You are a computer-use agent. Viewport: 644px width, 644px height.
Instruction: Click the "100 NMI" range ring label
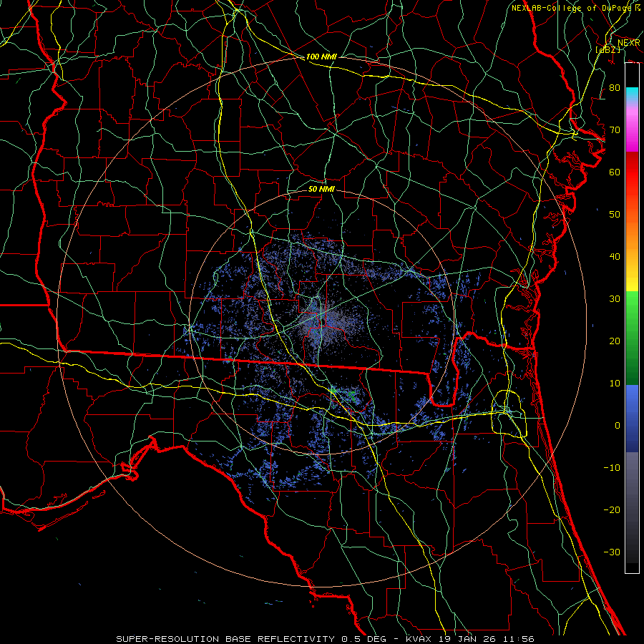pos(321,57)
